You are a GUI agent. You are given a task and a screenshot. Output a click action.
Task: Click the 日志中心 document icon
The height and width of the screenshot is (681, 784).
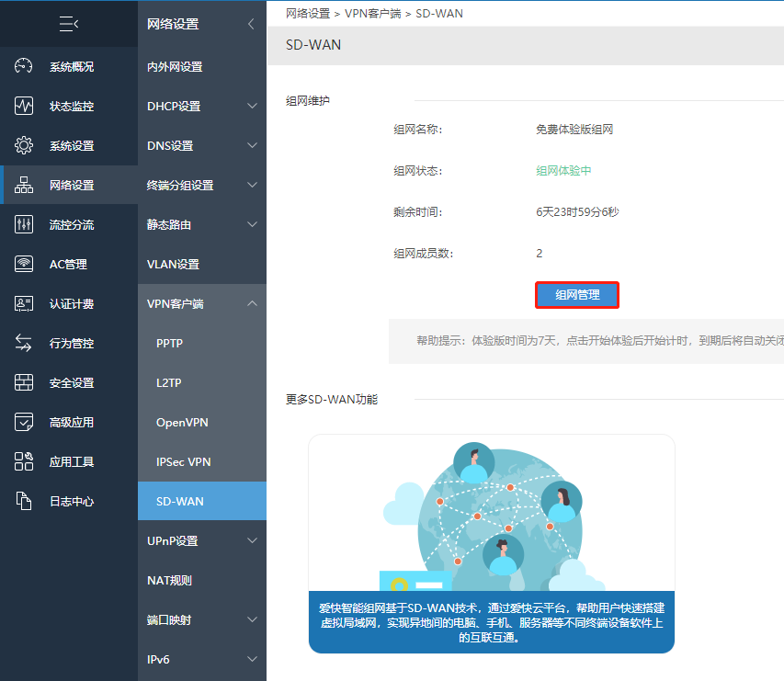coord(24,501)
